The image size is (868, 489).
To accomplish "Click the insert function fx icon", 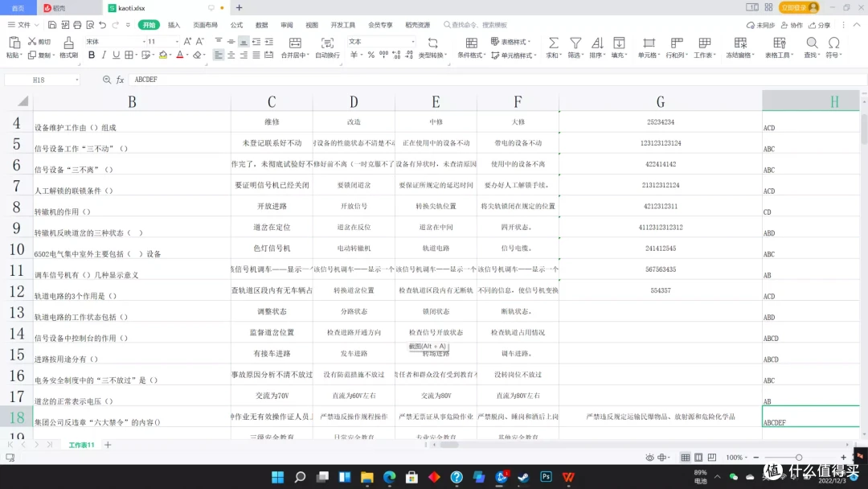I will pyautogui.click(x=120, y=80).
